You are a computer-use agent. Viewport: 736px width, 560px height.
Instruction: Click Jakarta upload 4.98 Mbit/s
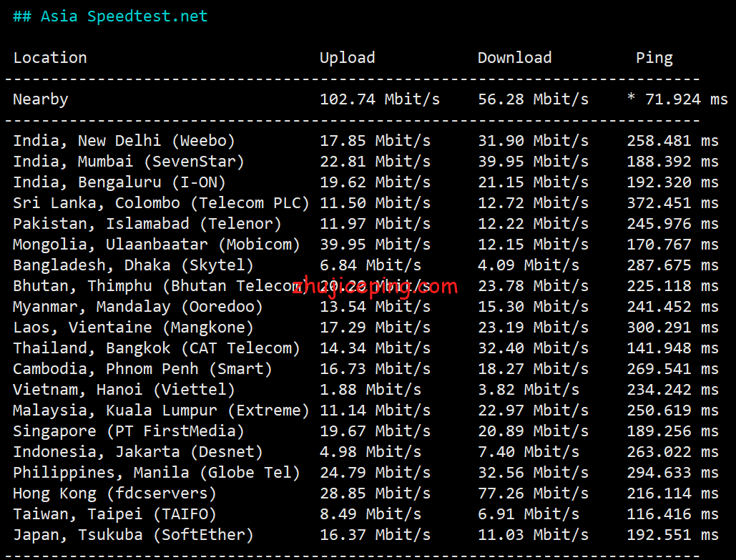point(371,451)
